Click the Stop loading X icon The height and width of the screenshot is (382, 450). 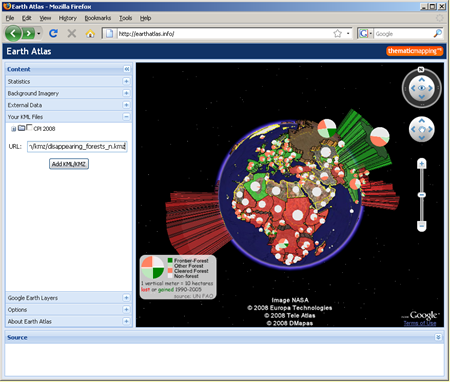click(x=72, y=33)
